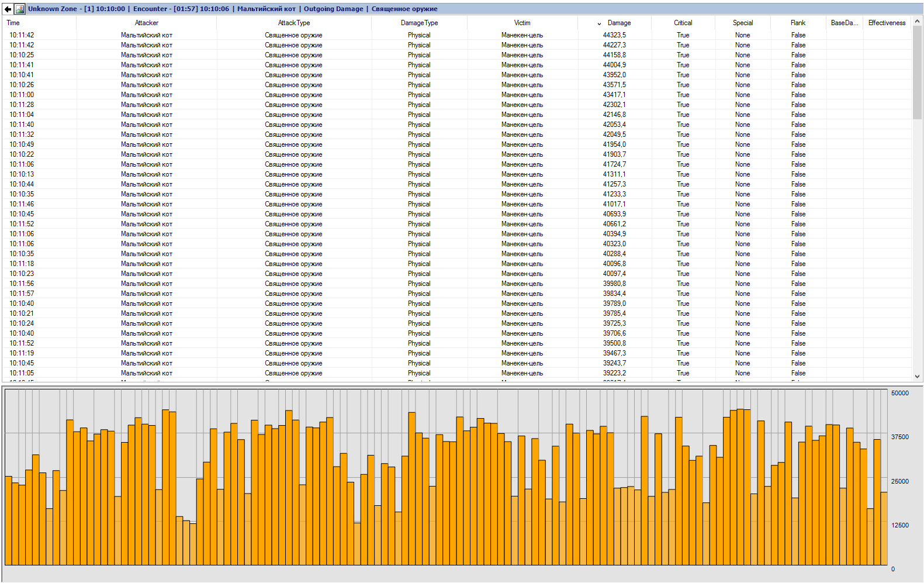Click the 37500 graph axis label

coord(900,437)
